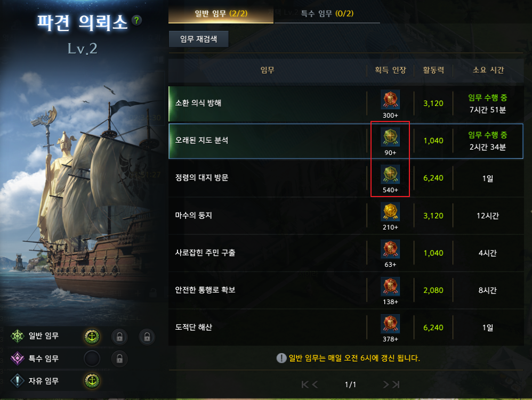The width and height of the screenshot is (532, 400).
Task: Click the last locked slot in 일반 임무 row
Action: click(147, 337)
